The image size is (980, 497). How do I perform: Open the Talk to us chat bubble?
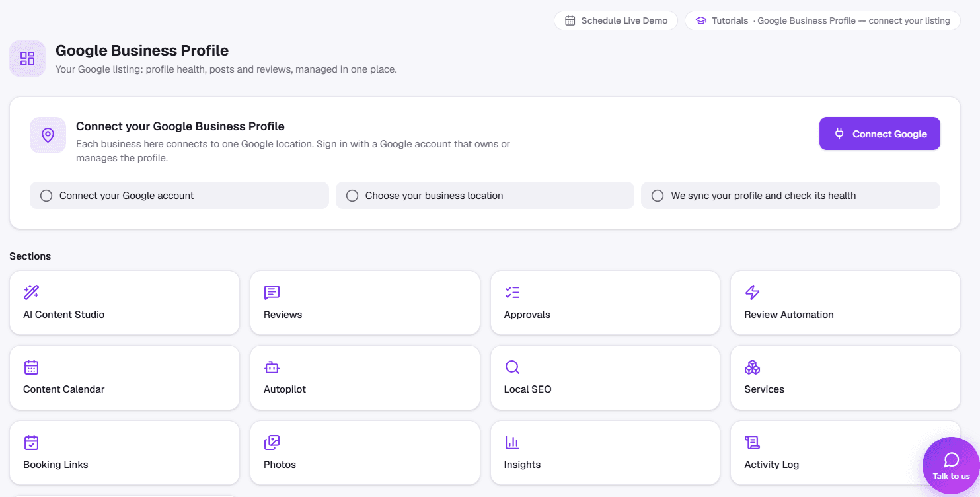(x=951, y=465)
